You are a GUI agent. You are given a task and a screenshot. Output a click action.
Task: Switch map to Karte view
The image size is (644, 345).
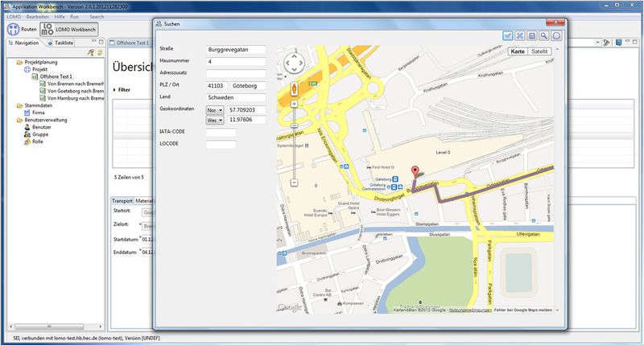(x=518, y=51)
